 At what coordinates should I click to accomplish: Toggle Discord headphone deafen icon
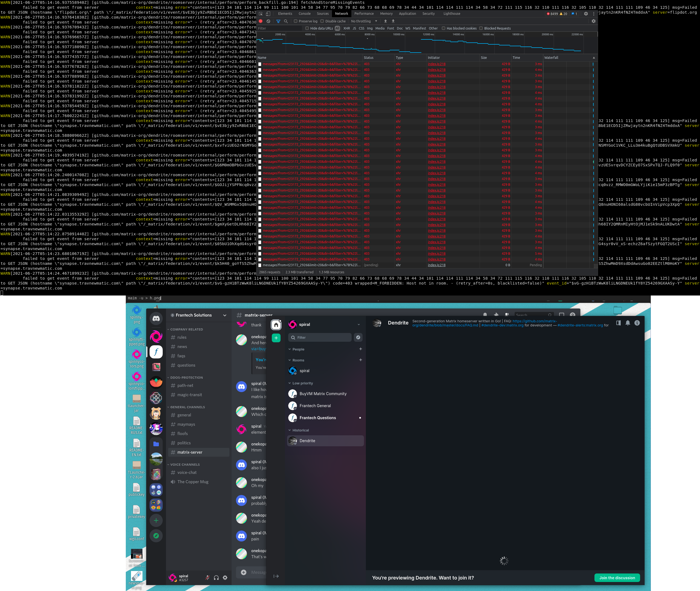click(x=216, y=578)
